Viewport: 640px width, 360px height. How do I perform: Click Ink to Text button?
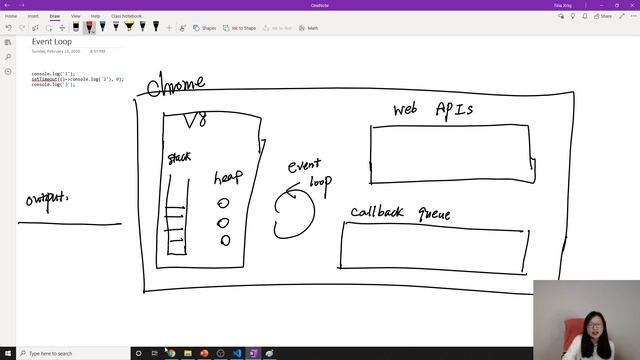[x=278, y=28]
